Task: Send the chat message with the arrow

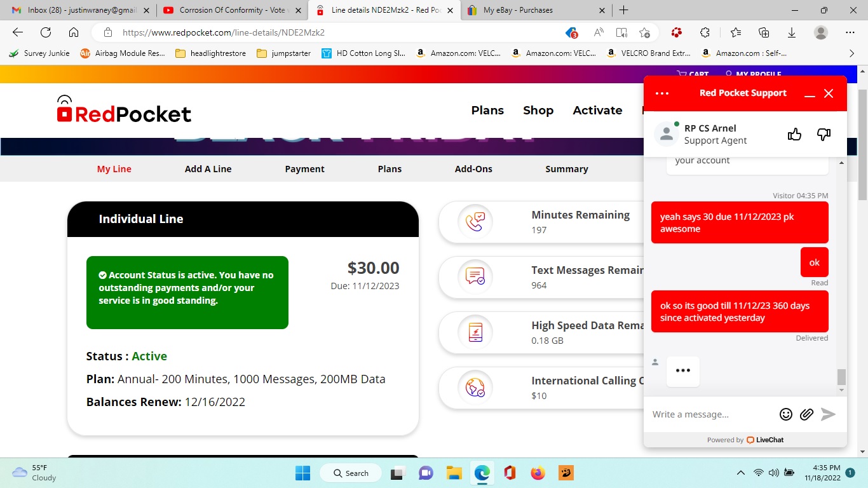Action: click(x=828, y=414)
